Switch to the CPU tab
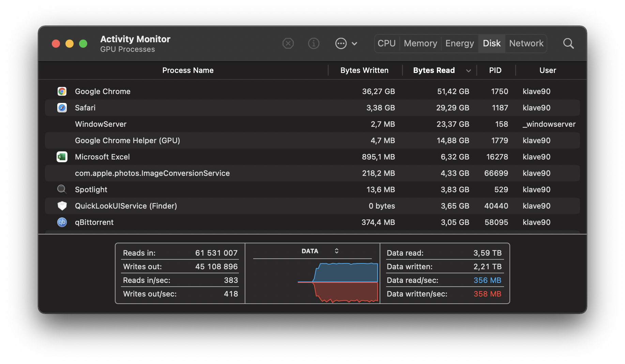 click(387, 44)
